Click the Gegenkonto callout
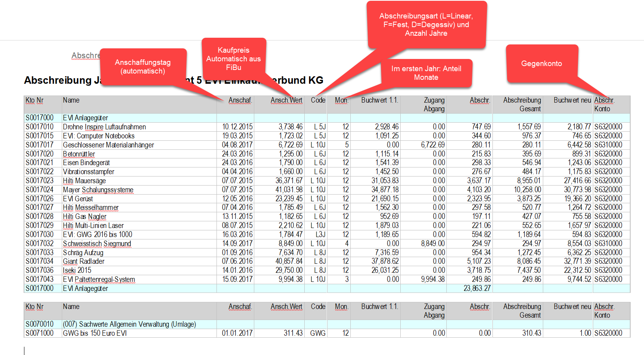644x355 pixels. click(x=542, y=63)
